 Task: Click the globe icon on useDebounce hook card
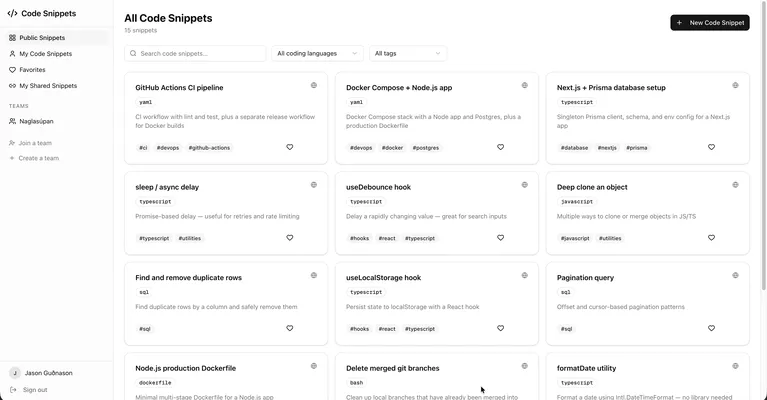coord(525,185)
